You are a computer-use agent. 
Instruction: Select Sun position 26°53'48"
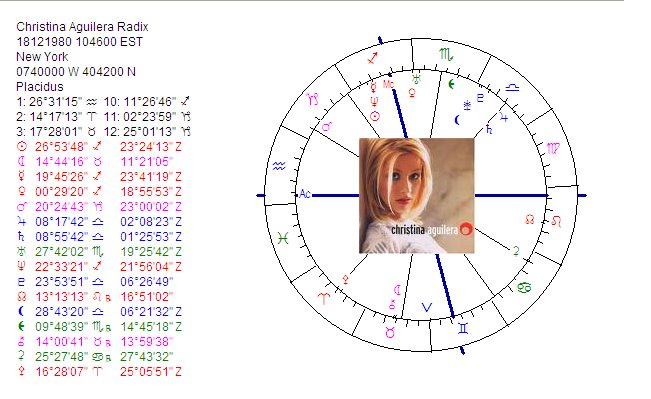(x=61, y=147)
